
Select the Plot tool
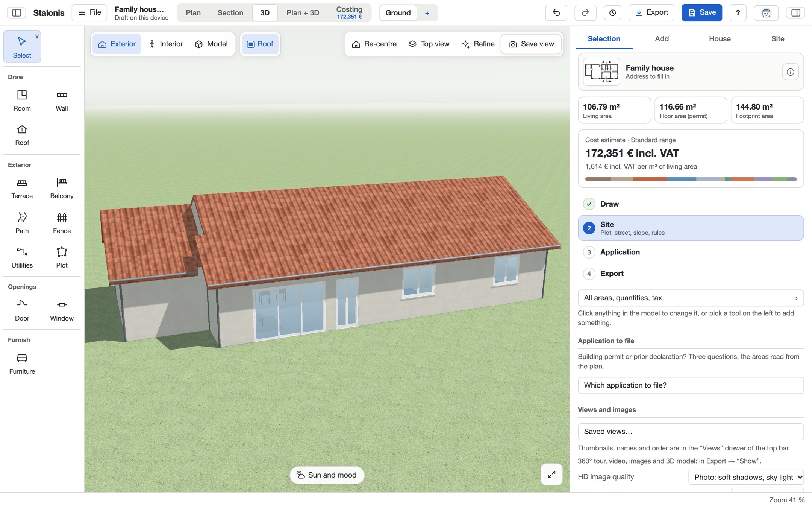point(62,258)
